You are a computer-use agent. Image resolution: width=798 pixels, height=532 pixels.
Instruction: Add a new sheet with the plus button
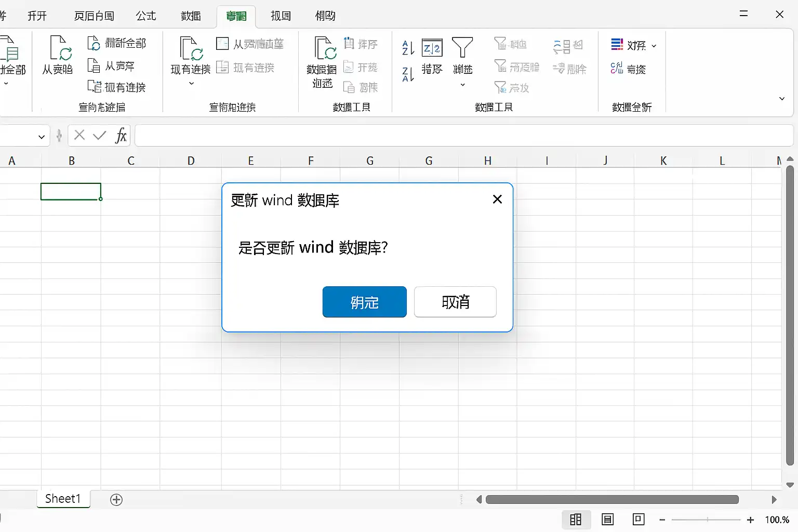click(x=116, y=500)
